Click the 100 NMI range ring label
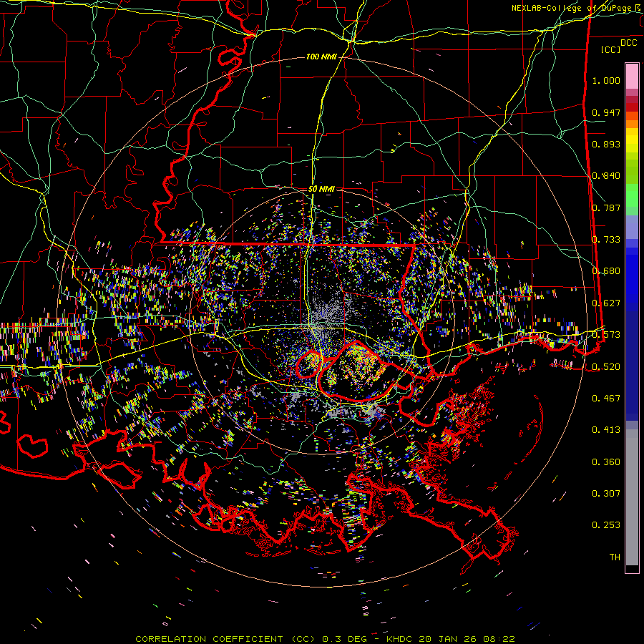This screenshot has width=644, height=644. [321, 57]
